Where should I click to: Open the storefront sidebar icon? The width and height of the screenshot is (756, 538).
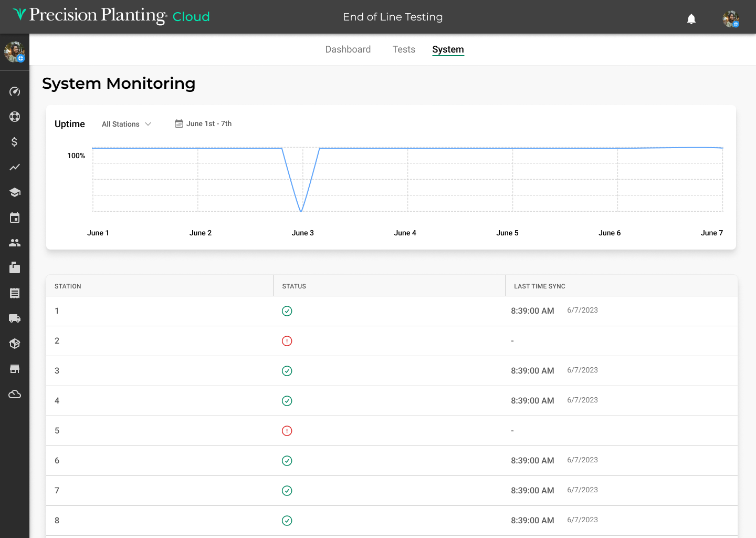coord(15,369)
